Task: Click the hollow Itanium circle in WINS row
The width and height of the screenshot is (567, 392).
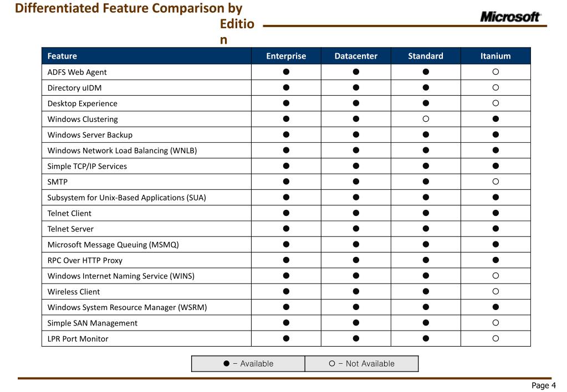Action: 496,276
